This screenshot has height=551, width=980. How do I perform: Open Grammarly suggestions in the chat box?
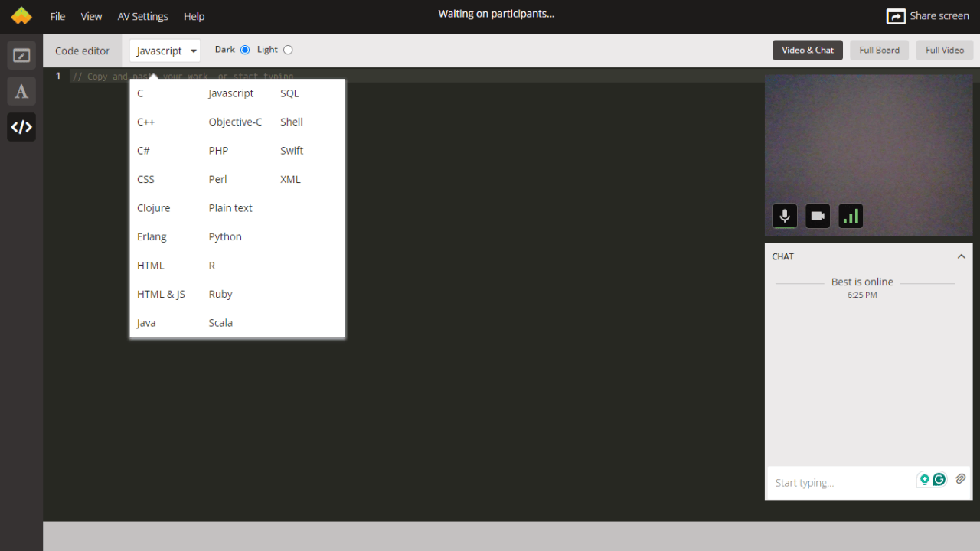point(939,478)
